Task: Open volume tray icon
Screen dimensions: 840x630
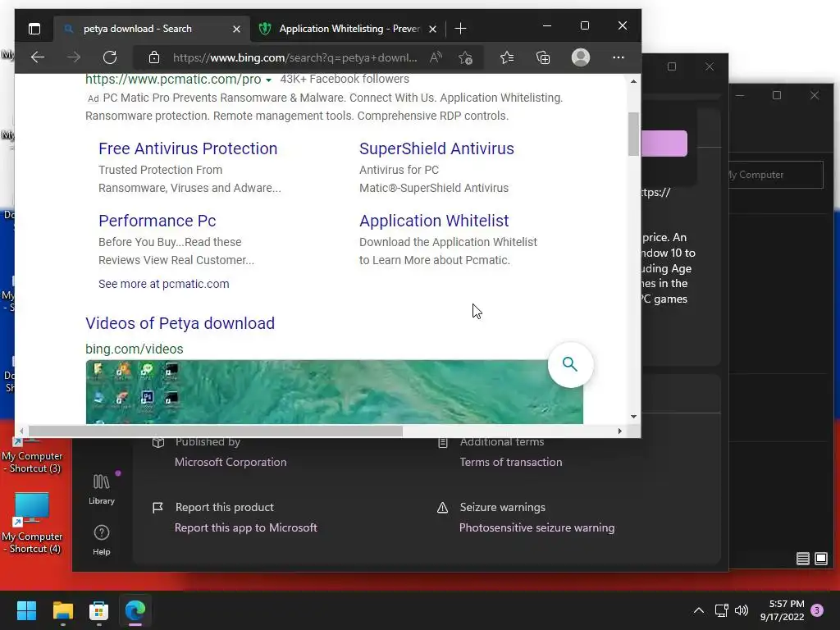Action: pyautogui.click(x=742, y=610)
